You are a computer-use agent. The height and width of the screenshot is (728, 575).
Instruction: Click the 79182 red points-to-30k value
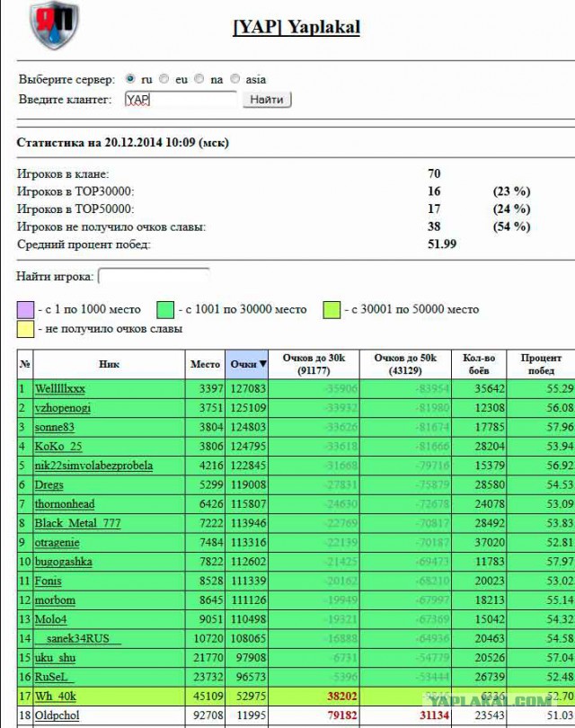(x=342, y=715)
